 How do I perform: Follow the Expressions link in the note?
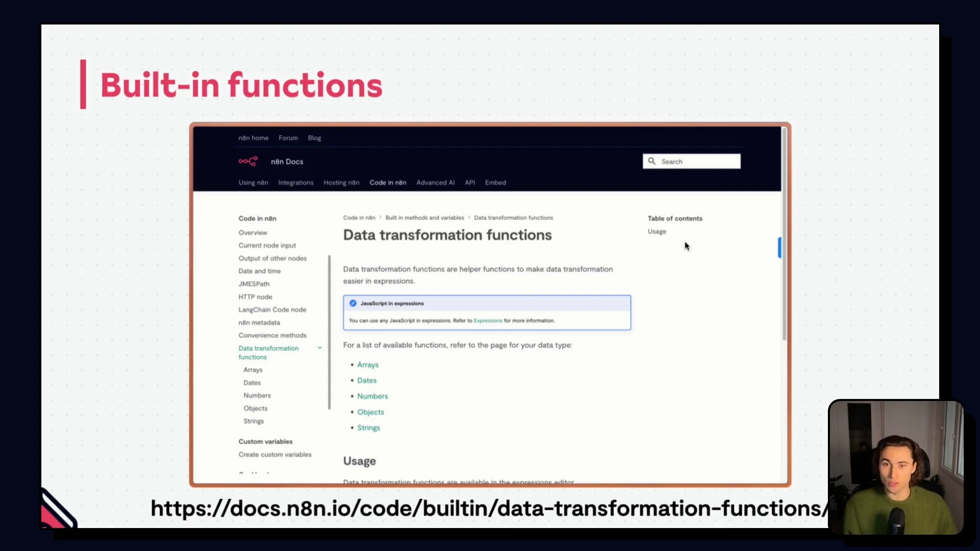[x=488, y=321]
